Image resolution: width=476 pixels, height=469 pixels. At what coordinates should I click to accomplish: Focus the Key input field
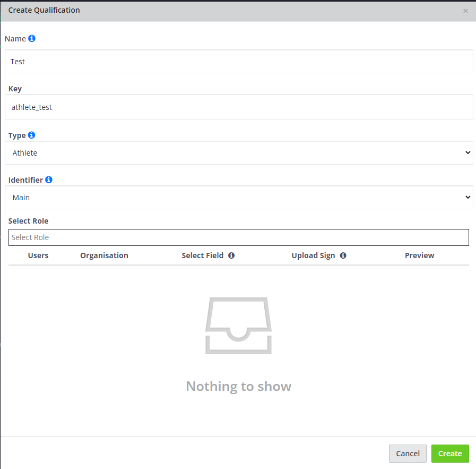[x=239, y=107]
